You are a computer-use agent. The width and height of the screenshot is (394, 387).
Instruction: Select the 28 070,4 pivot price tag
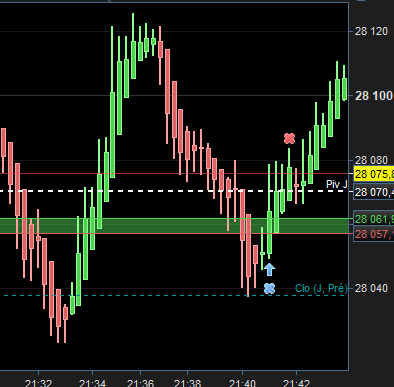coord(374,192)
